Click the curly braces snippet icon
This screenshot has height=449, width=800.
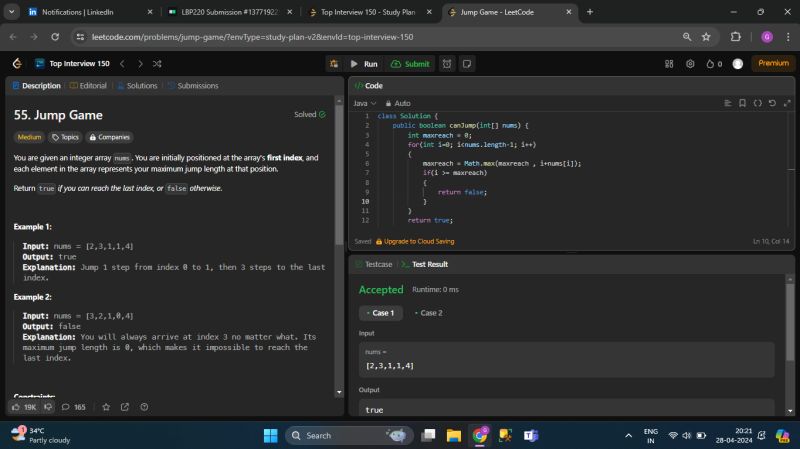point(758,103)
